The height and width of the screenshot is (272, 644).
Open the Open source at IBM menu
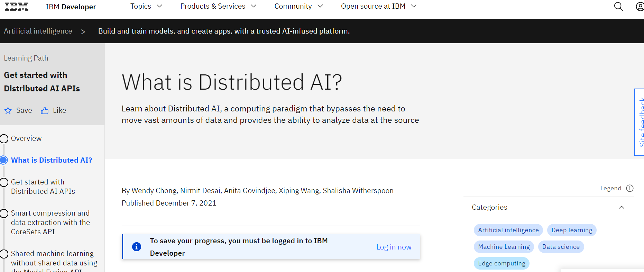379,6
